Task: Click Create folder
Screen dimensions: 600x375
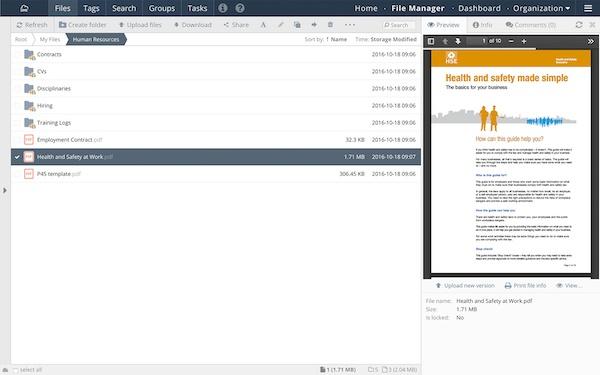Action: coord(83,25)
